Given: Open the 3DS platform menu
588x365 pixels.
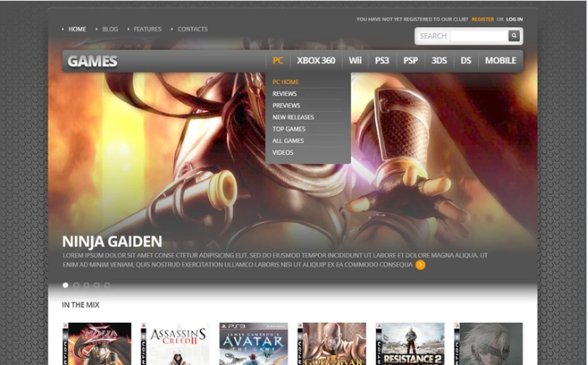Looking at the screenshot, I should click(439, 61).
